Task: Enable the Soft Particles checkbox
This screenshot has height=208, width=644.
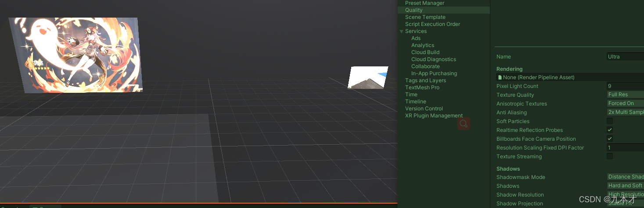Action: coord(610,121)
